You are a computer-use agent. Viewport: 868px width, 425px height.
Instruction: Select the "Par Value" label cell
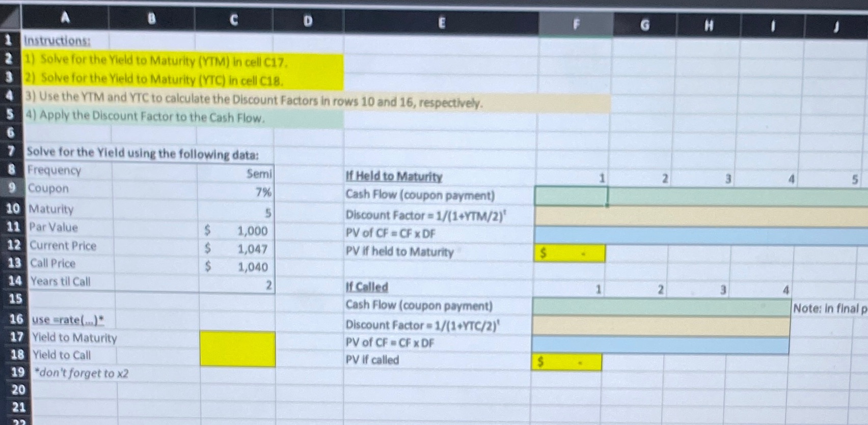coord(53,227)
